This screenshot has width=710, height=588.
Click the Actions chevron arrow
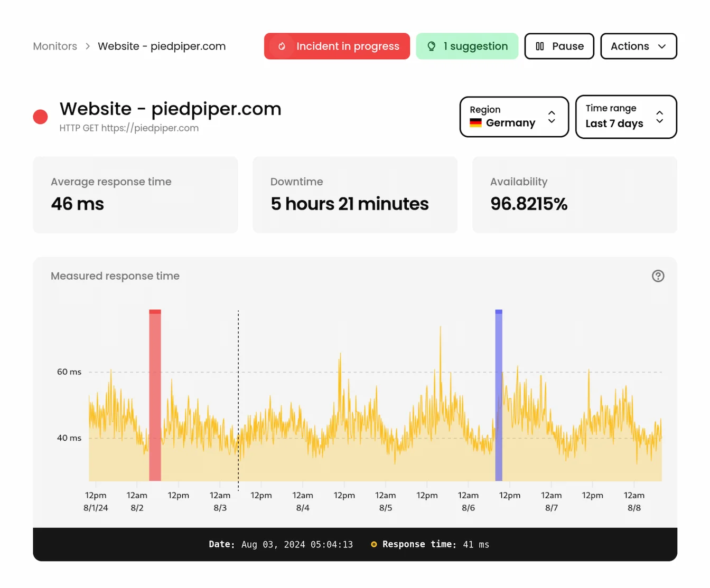[662, 46]
